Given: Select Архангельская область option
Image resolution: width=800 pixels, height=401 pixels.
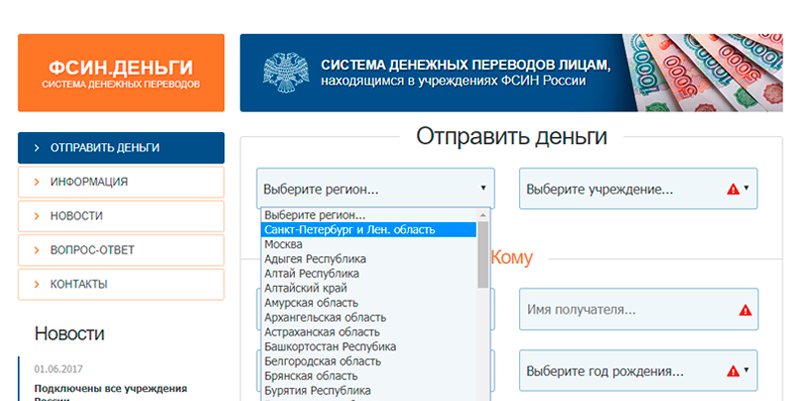Looking at the screenshot, I should coord(368,317).
